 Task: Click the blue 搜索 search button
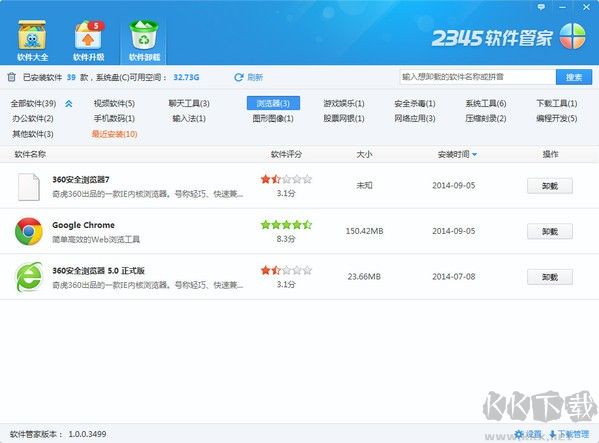click(x=574, y=77)
